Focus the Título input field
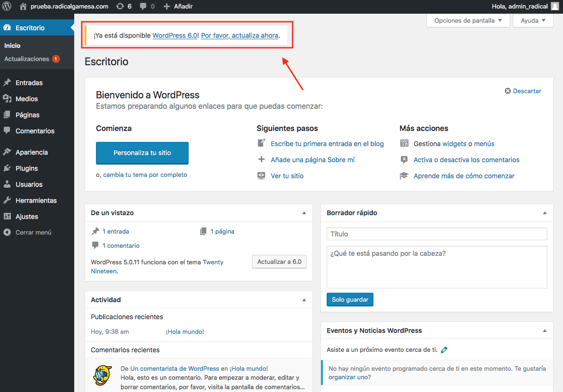Image resolution: width=563 pixels, height=392 pixels. [437, 234]
